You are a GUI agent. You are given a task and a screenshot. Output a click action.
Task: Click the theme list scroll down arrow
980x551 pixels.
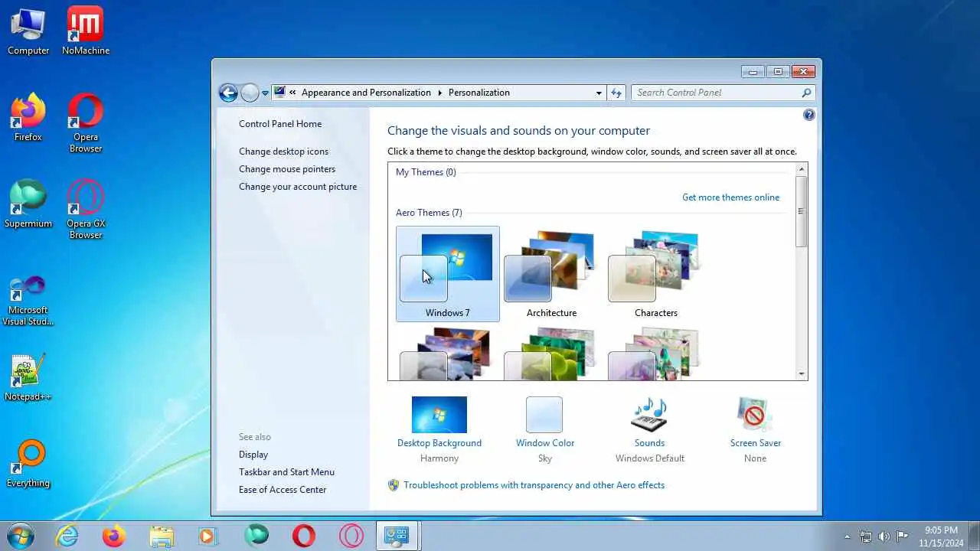pos(802,374)
